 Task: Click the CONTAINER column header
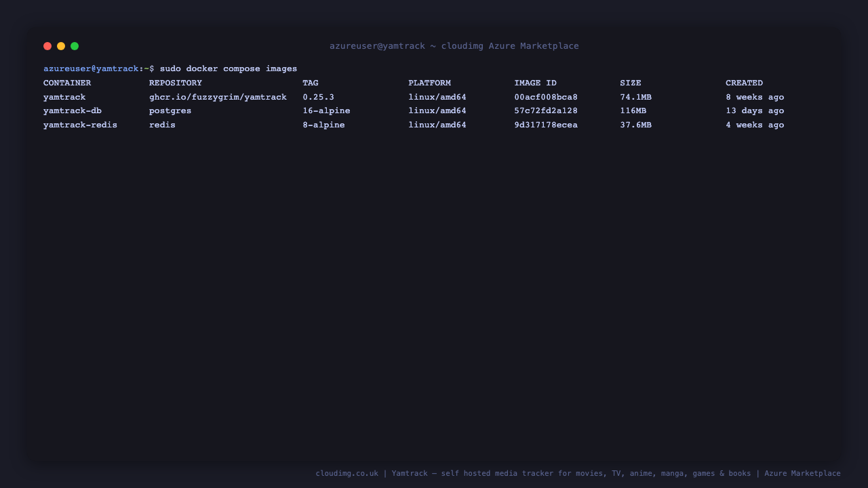tap(67, 83)
